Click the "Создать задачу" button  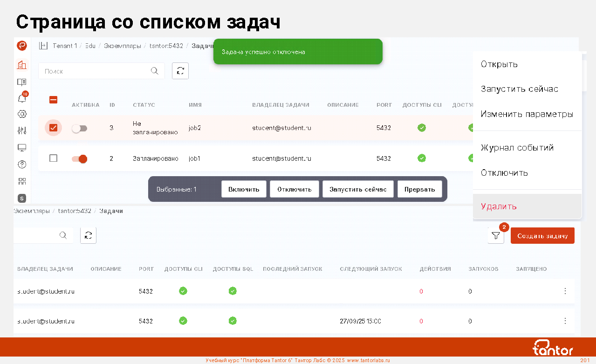542,236
